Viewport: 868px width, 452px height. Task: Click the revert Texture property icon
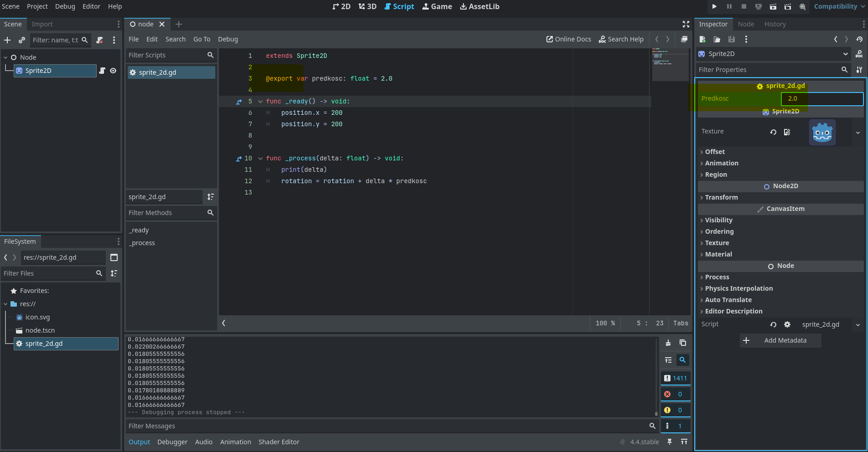[773, 132]
